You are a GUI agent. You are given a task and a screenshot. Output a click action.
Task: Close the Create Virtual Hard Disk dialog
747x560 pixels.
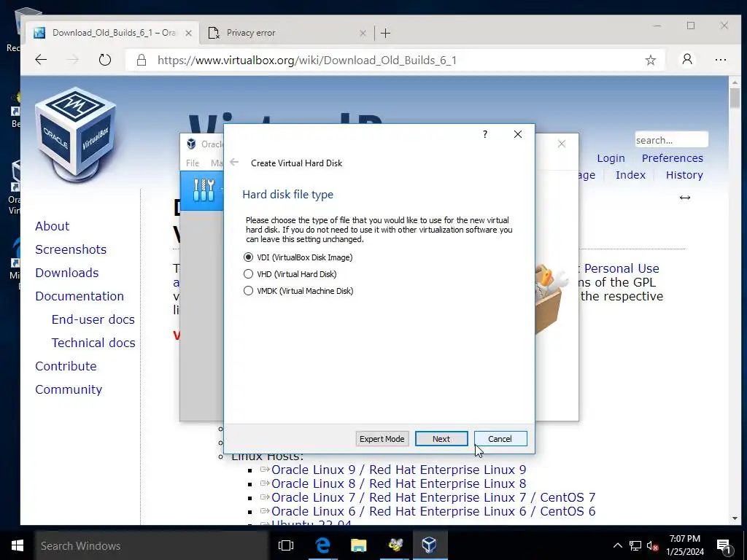pos(518,134)
